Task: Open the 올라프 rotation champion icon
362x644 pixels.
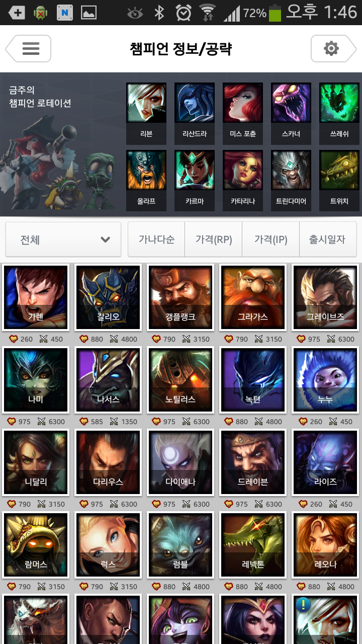Action: pos(146,179)
